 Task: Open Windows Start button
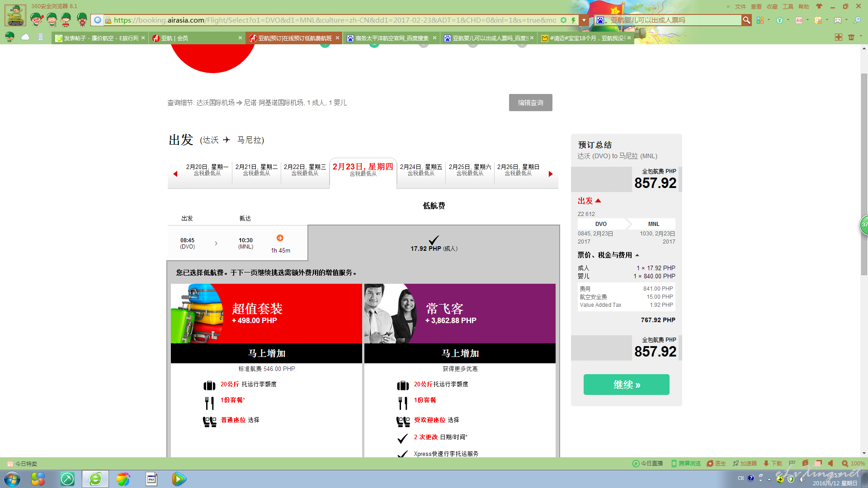point(12,479)
